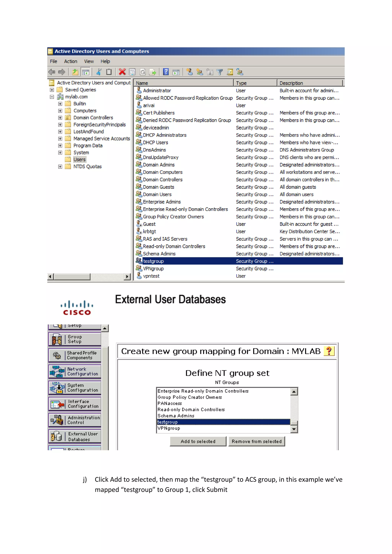
Task: Click the blue Help question mark icon
Action: 166,72
